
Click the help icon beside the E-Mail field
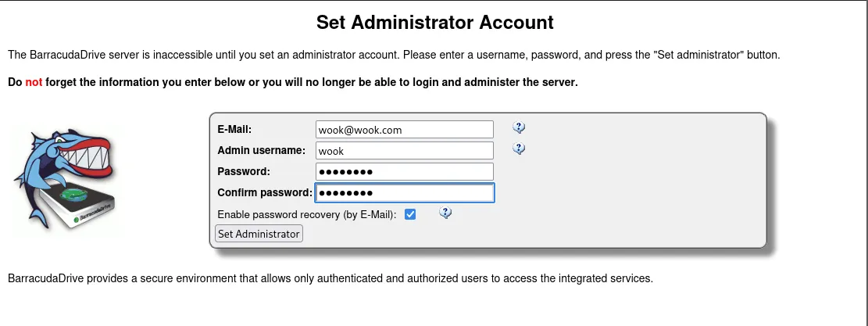[x=519, y=127]
